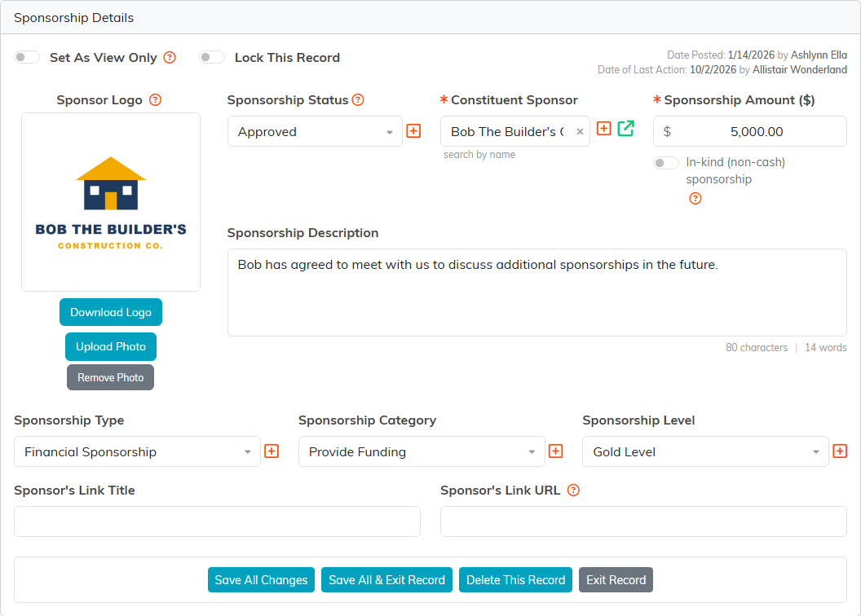Click into the Sponsorship Description text area
This screenshot has width=861, height=616.
[x=537, y=293]
